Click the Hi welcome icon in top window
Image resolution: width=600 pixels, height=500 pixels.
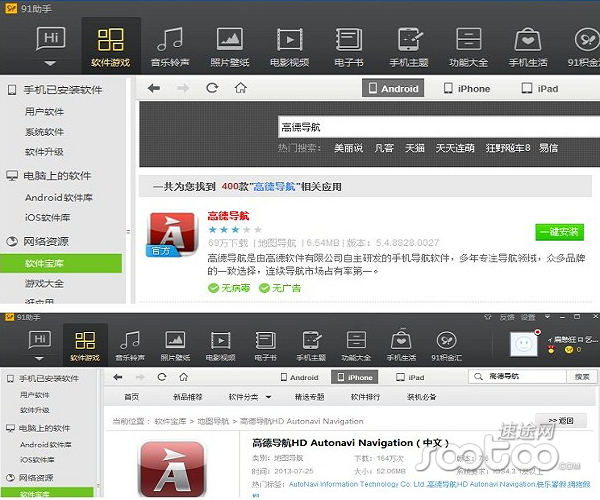[x=51, y=39]
